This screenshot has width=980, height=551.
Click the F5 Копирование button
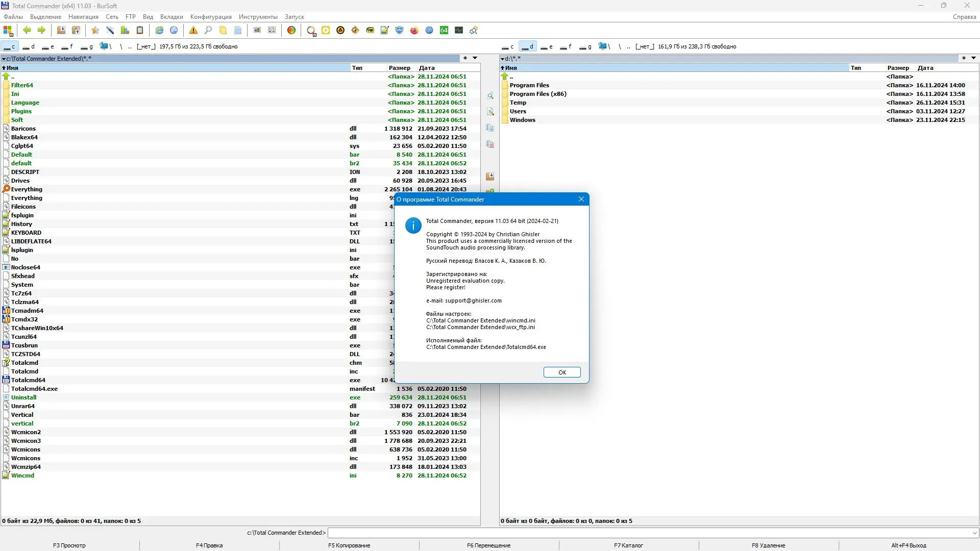(349, 545)
